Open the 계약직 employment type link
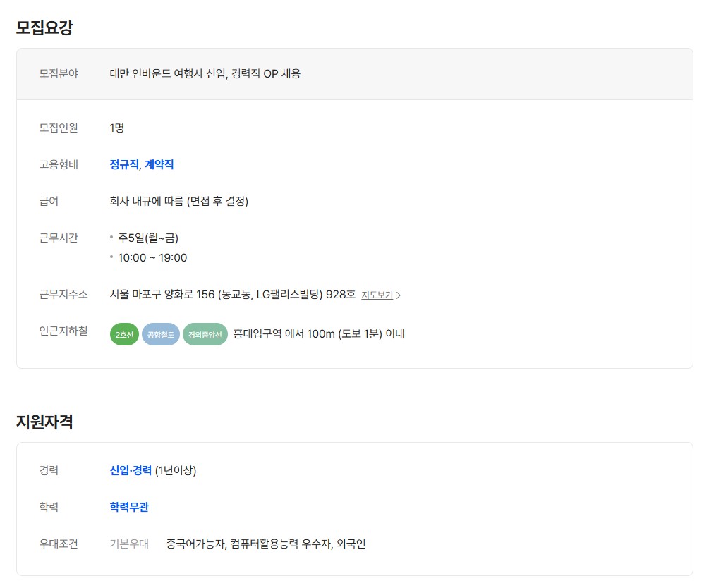 pos(159,164)
